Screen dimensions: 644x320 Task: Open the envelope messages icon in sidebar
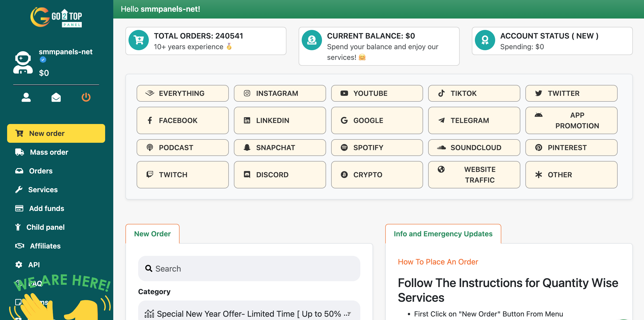tap(56, 97)
